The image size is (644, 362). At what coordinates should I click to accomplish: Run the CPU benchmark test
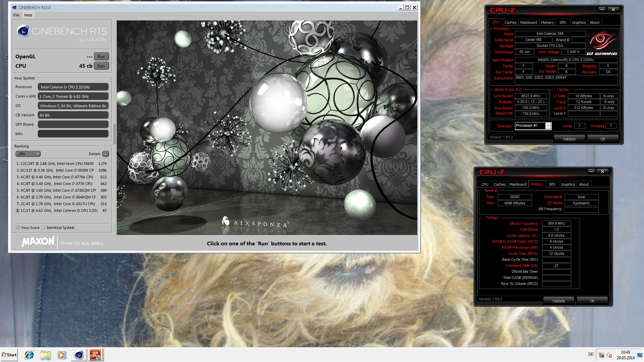point(101,66)
